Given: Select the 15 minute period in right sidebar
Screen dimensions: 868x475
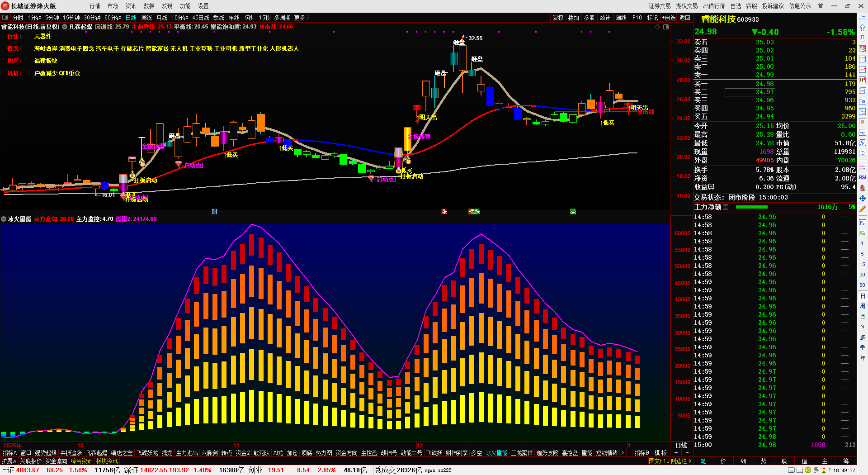Looking at the screenshot, I should pyautogui.click(x=863, y=264).
